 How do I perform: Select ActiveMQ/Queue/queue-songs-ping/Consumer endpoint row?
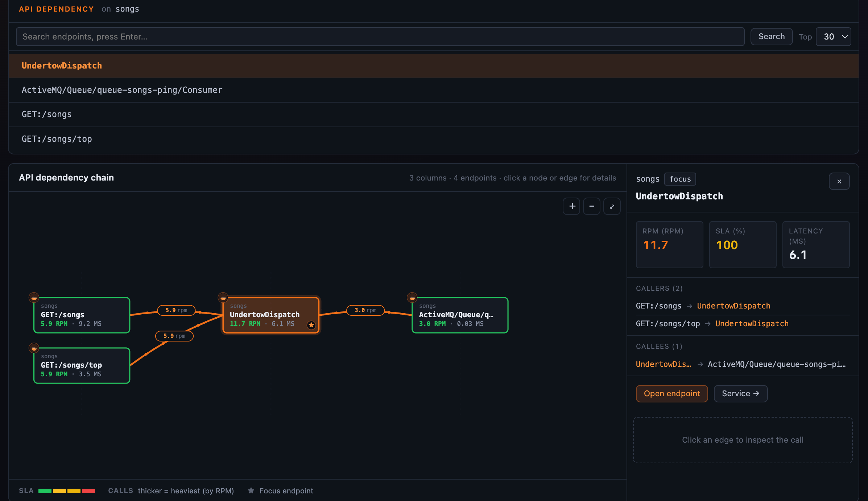tap(434, 90)
